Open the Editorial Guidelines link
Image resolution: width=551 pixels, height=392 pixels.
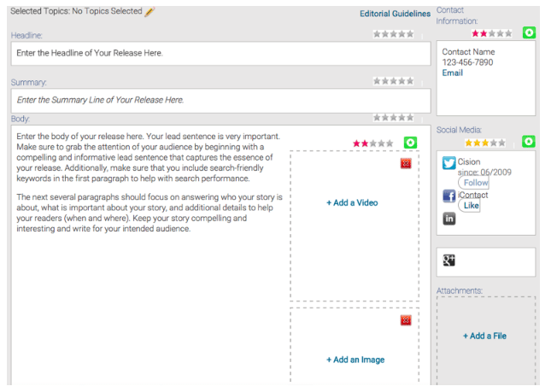coord(395,14)
